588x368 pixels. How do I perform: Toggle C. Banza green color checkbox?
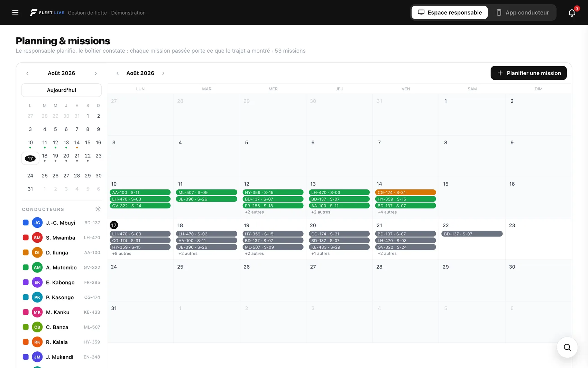point(26,327)
